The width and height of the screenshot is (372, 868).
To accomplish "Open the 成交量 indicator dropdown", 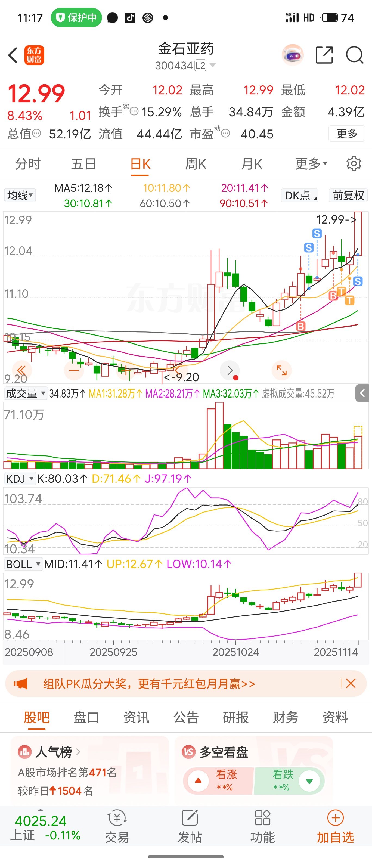I will (x=26, y=393).
